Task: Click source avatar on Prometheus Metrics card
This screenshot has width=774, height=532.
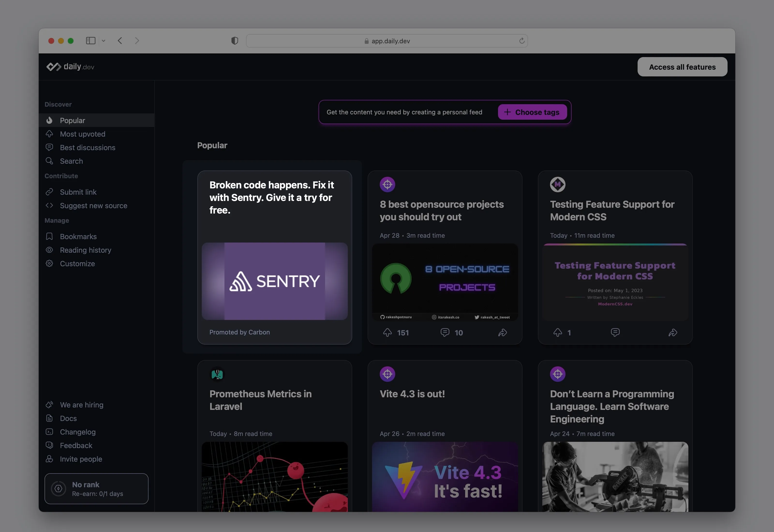Action: pyautogui.click(x=217, y=374)
